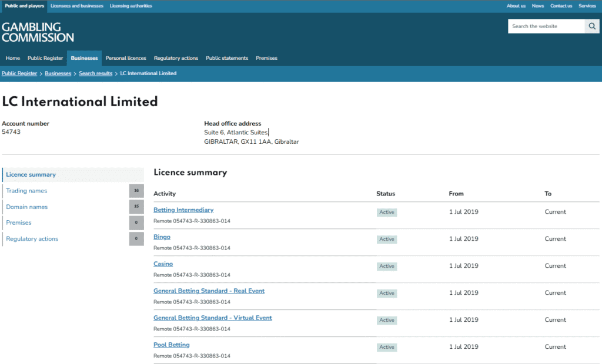Click account number 54743
The image size is (602, 364).
[11, 132]
